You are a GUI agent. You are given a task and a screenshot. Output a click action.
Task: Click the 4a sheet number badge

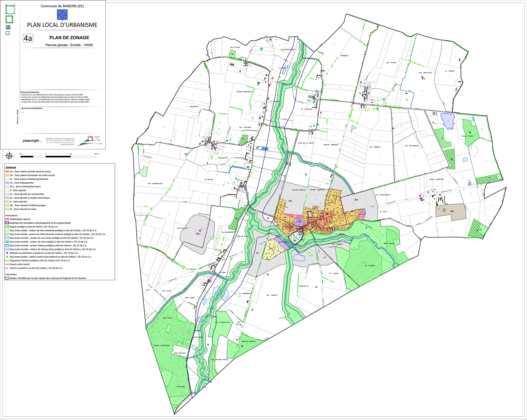[28, 38]
